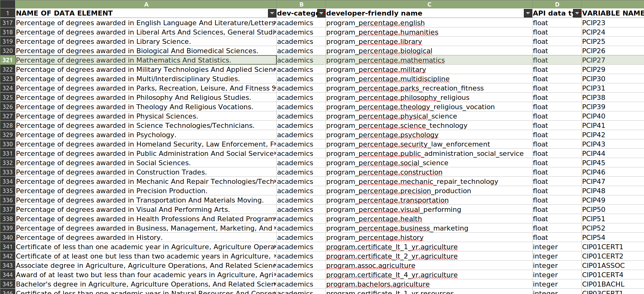Select the Library Science degrees cell
Viewport: 644px width, 294px height.
[146, 41]
